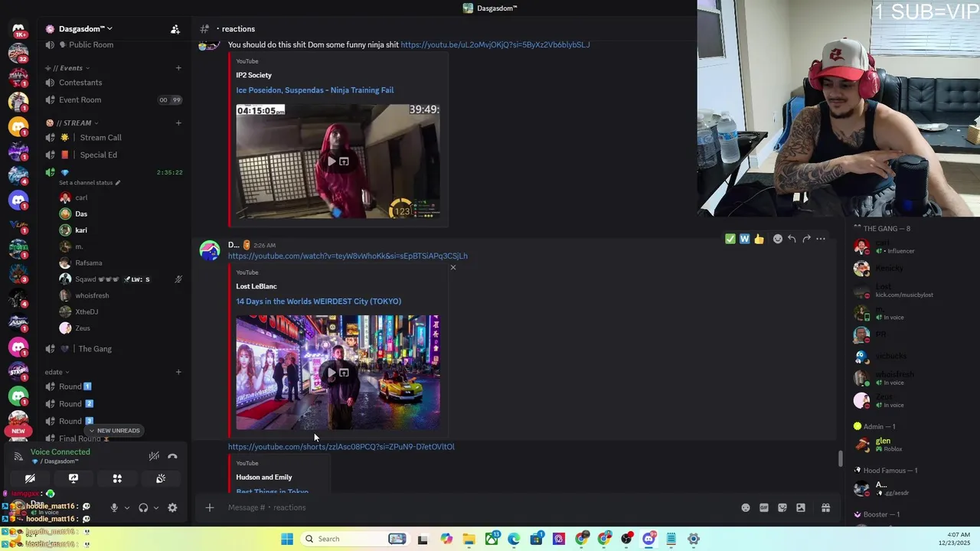The height and width of the screenshot is (551, 980).
Task: Share your screen button
Action: 73,478
